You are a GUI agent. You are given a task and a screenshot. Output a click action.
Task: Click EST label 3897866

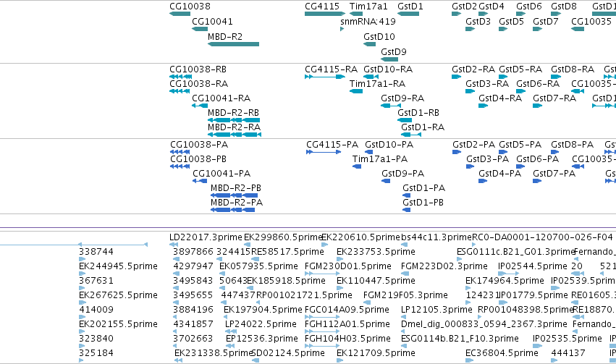193,252
